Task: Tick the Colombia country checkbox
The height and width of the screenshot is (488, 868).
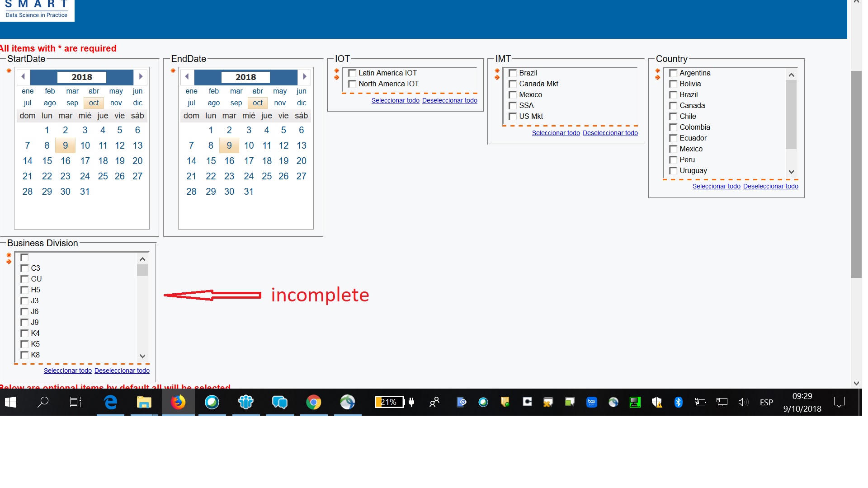Action: coord(673,127)
